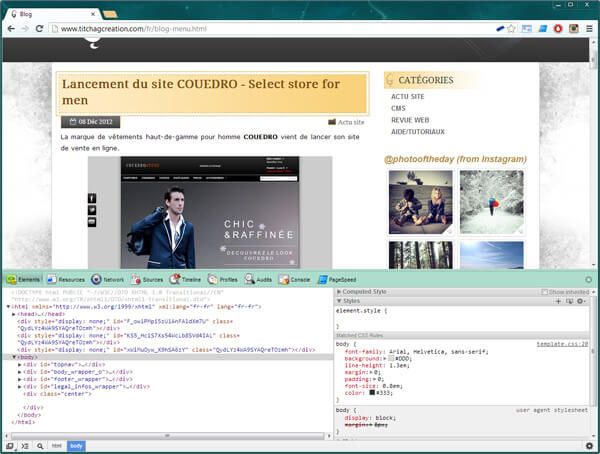The height and width of the screenshot is (454, 600).
Task: Add new style rule with plus icon
Action: click(558, 301)
